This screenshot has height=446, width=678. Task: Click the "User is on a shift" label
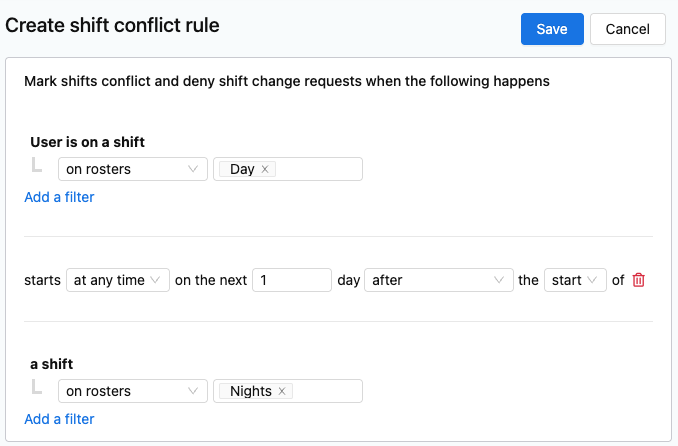[x=87, y=142]
